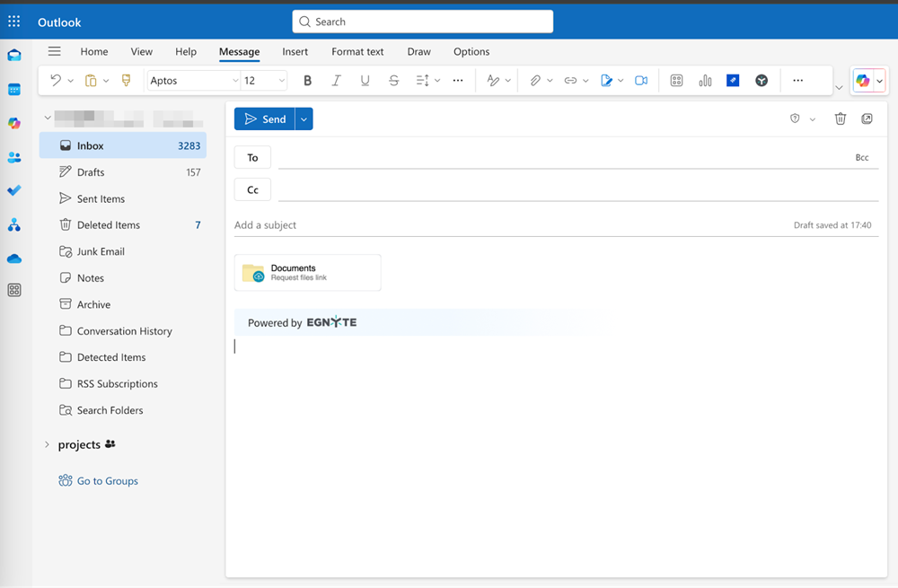Open OneDrive cloud icon in left rail
The width and height of the screenshot is (898, 588).
pyautogui.click(x=14, y=259)
